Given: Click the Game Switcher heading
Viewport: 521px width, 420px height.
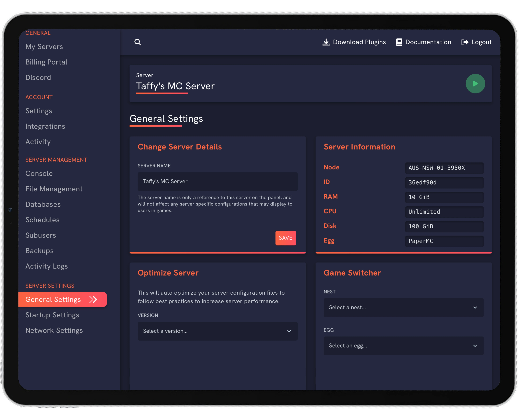Looking at the screenshot, I should pos(352,273).
